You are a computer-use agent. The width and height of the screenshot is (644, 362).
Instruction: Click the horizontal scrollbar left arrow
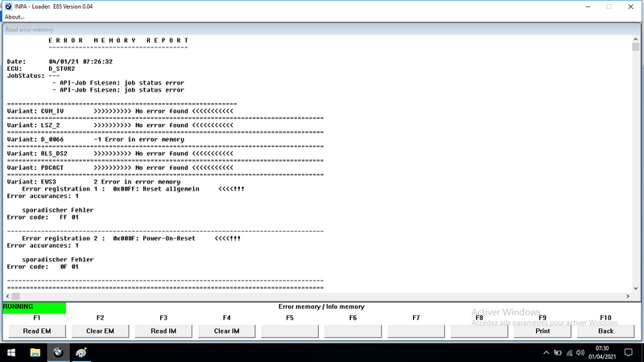(8, 296)
